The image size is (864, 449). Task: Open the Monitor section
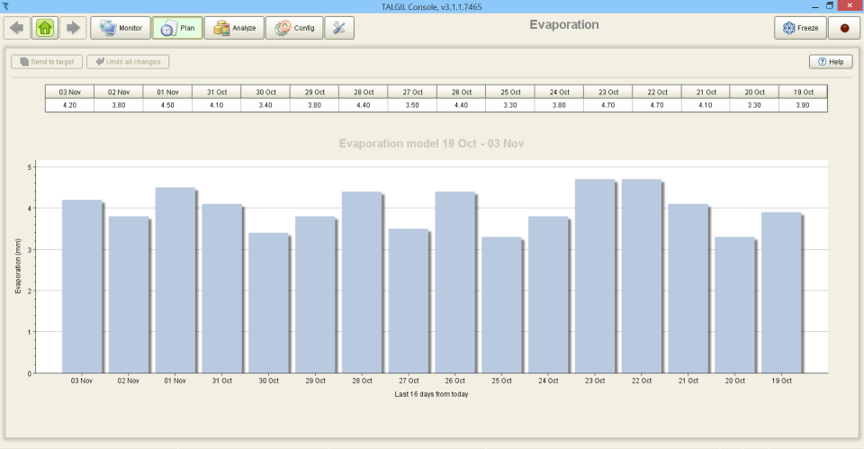coord(121,28)
